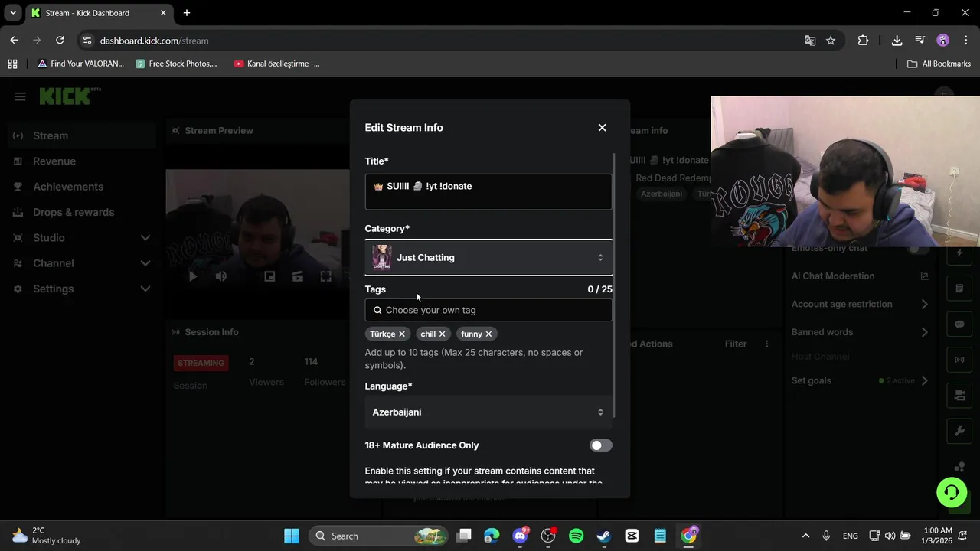Click the stream Title text field

pyautogui.click(x=488, y=191)
